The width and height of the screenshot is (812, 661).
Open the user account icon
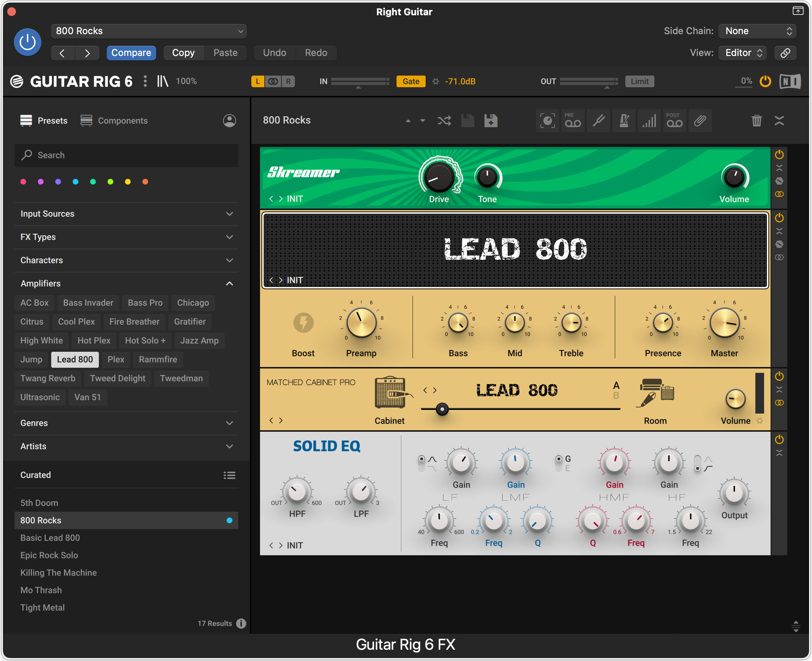[x=230, y=121]
